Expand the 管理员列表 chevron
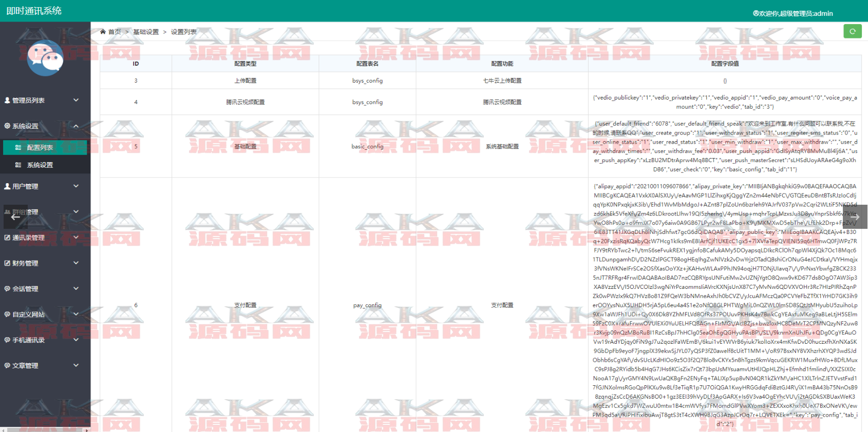The height and width of the screenshot is (432, 868). click(x=76, y=100)
